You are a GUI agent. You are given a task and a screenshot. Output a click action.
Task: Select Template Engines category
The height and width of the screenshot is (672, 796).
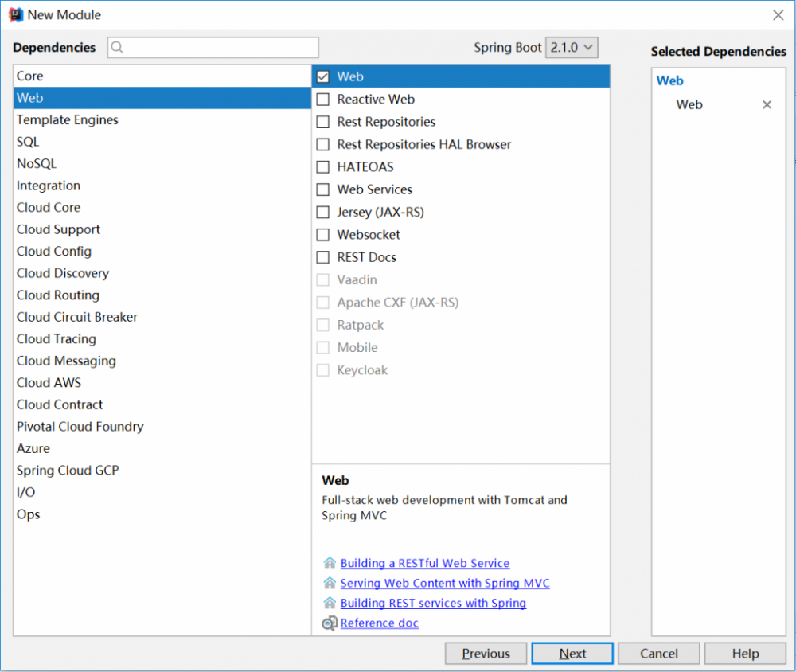coord(68,119)
